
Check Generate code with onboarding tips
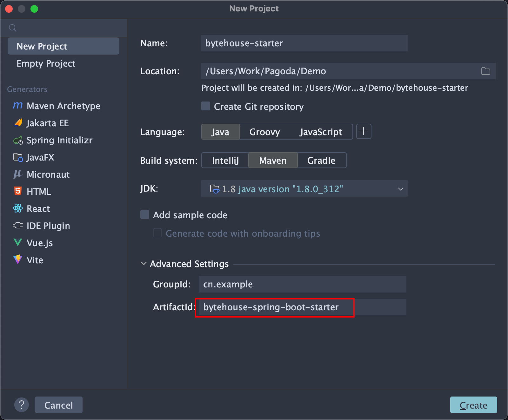tap(157, 233)
